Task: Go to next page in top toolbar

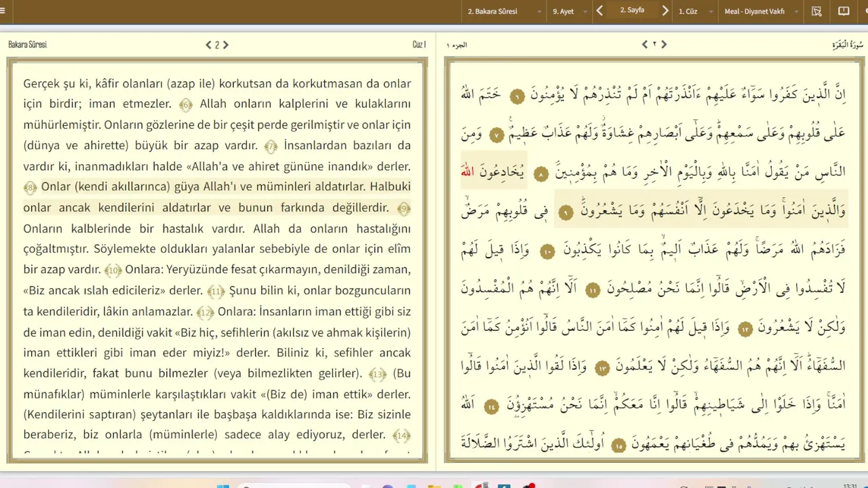Action: pyautogui.click(x=665, y=11)
